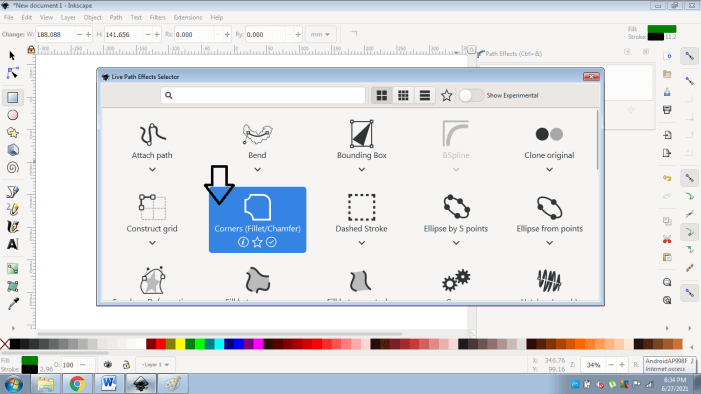Image resolution: width=701 pixels, height=394 pixels.
Task: Open the mm units dropdown
Action: 320,34
